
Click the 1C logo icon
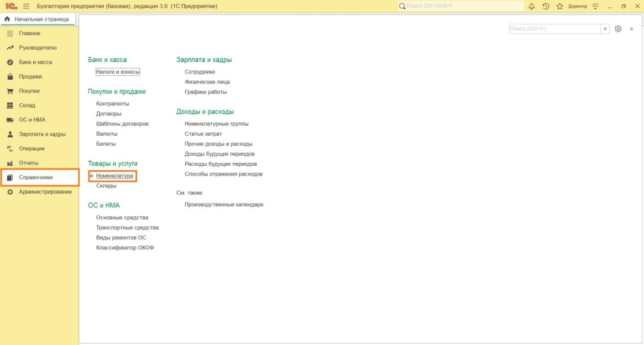pyautogui.click(x=11, y=6)
